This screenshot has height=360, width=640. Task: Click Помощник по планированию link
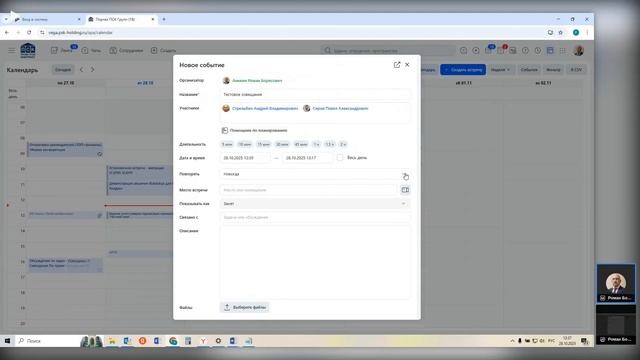click(x=258, y=130)
